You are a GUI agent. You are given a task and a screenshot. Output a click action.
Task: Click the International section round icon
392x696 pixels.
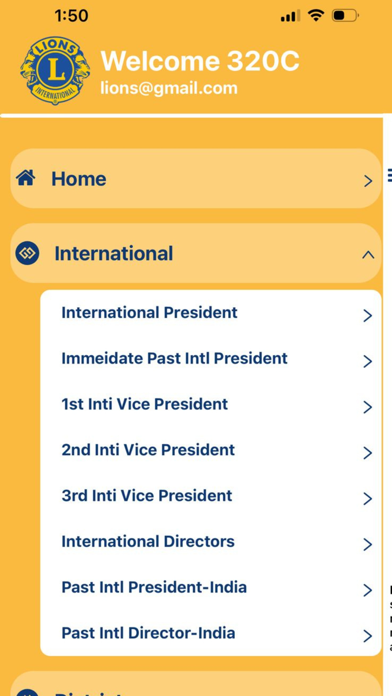[x=27, y=253]
